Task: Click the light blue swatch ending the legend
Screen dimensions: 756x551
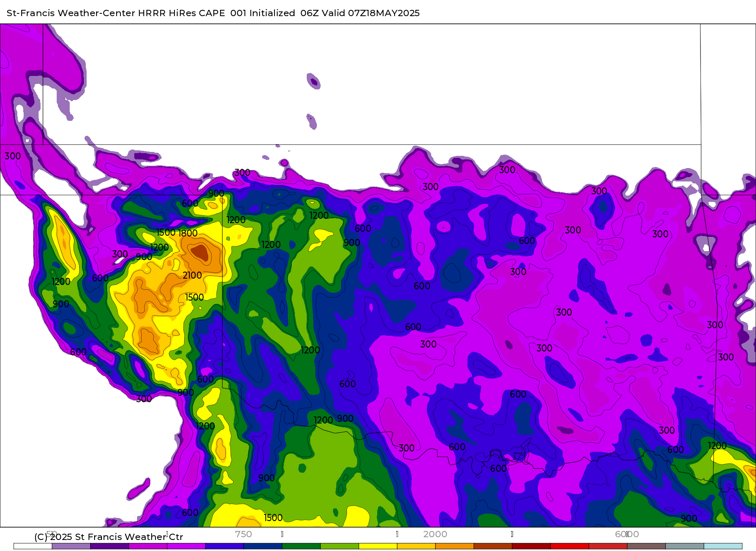Action: pos(723,546)
